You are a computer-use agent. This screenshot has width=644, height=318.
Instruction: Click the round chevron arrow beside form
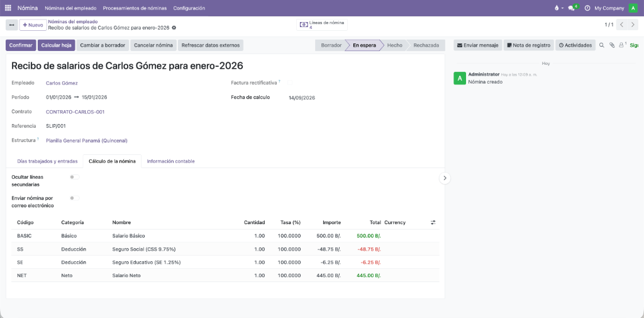pyautogui.click(x=445, y=178)
